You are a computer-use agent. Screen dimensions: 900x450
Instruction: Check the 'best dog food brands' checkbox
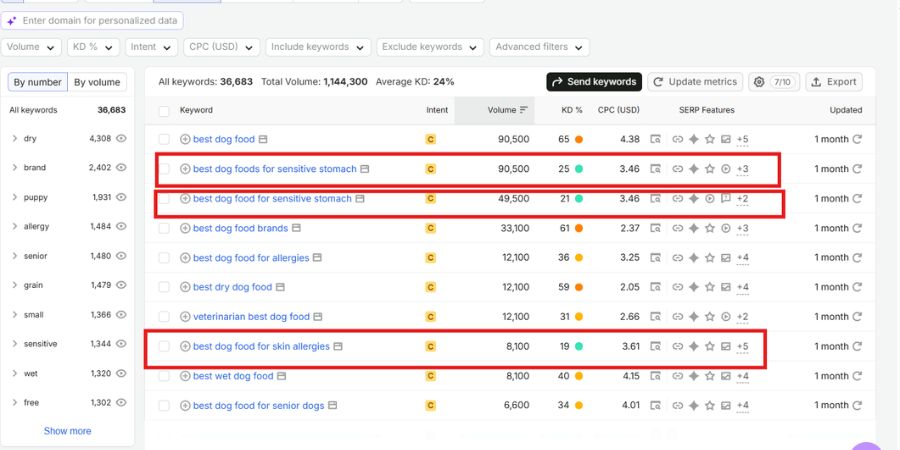pos(164,228)
